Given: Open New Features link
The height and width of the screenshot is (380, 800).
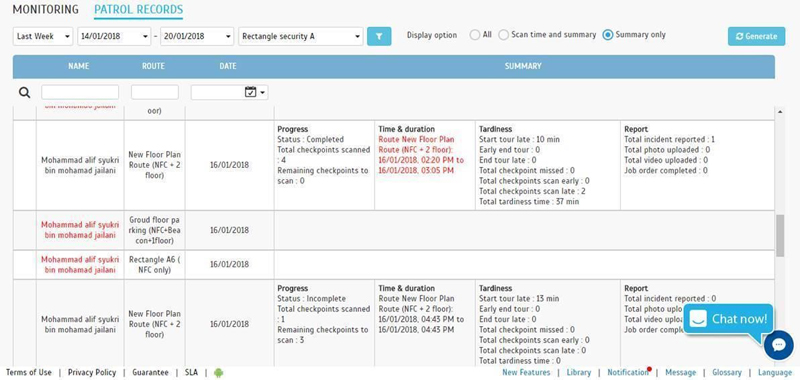Looking at the screenshot, I should (x=526, y=372).
